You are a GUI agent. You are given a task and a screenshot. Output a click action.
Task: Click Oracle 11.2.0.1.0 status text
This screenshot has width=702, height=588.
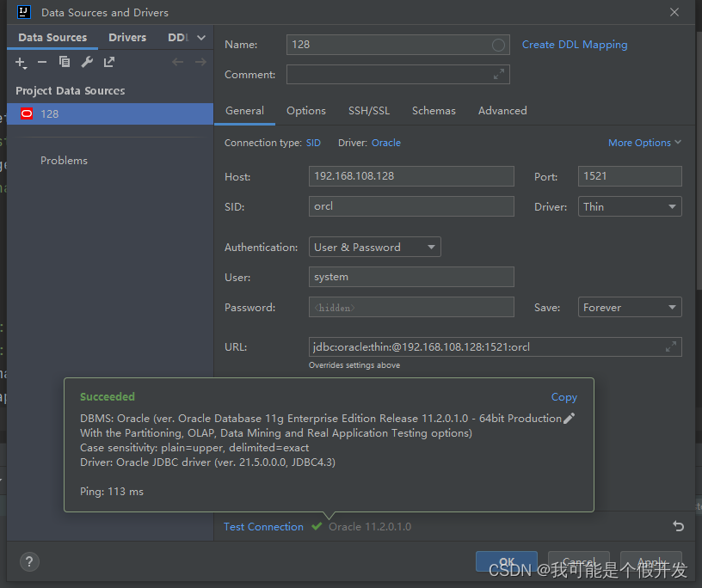point(370,527)
